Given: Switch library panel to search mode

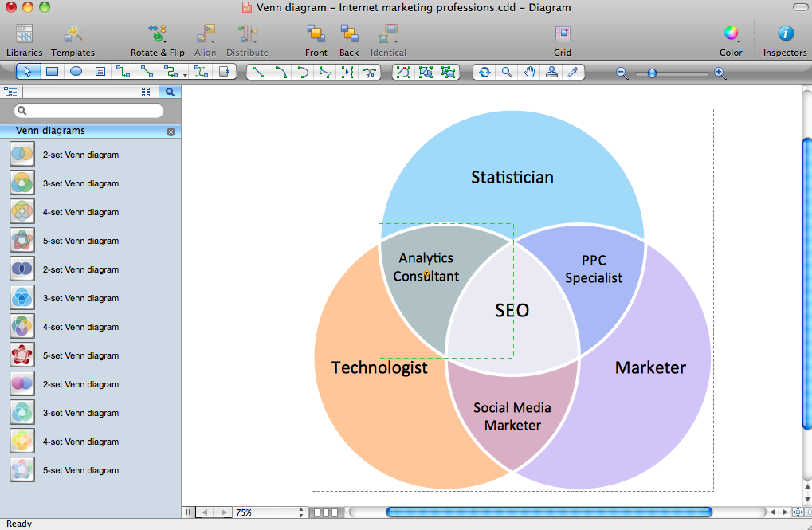Looking at the screenshot, I should (x=169, y=92).
